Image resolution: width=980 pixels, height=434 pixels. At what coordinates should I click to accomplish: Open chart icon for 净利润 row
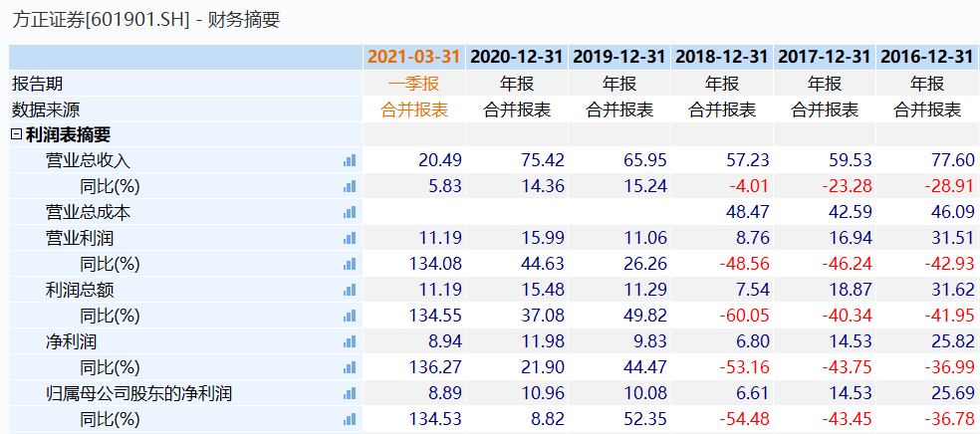tap(350, 341)
